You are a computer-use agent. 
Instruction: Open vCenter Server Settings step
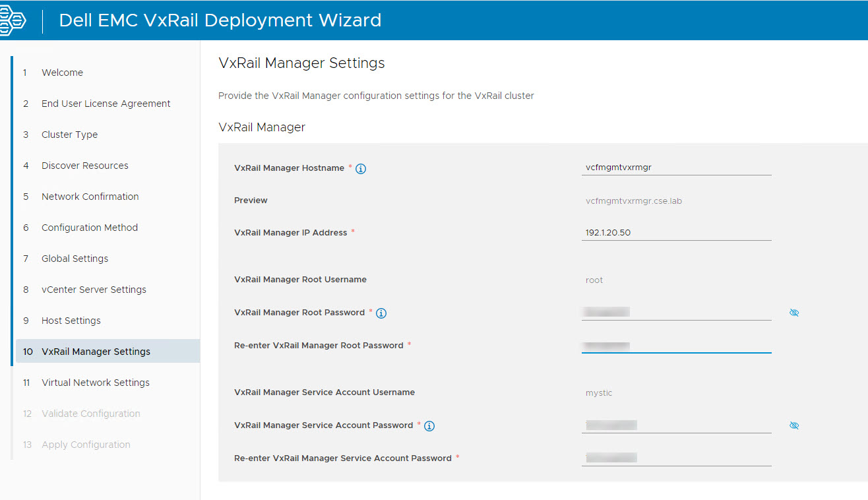pyautogui.click(x=94, y=290)
